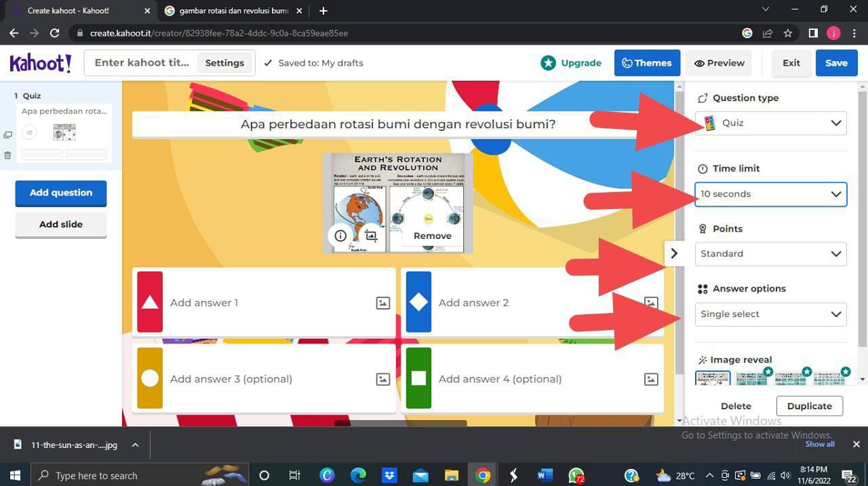Screen dimensions: 868x486
Task: Add an image to answer 1
Action: pos(383,303)
